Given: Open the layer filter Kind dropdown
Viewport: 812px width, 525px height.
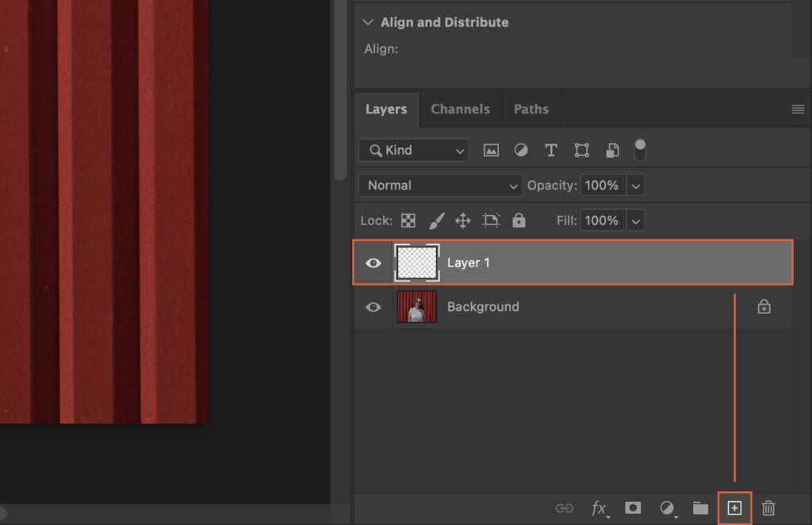Looking at the screenshot, I should coord(413,150).
